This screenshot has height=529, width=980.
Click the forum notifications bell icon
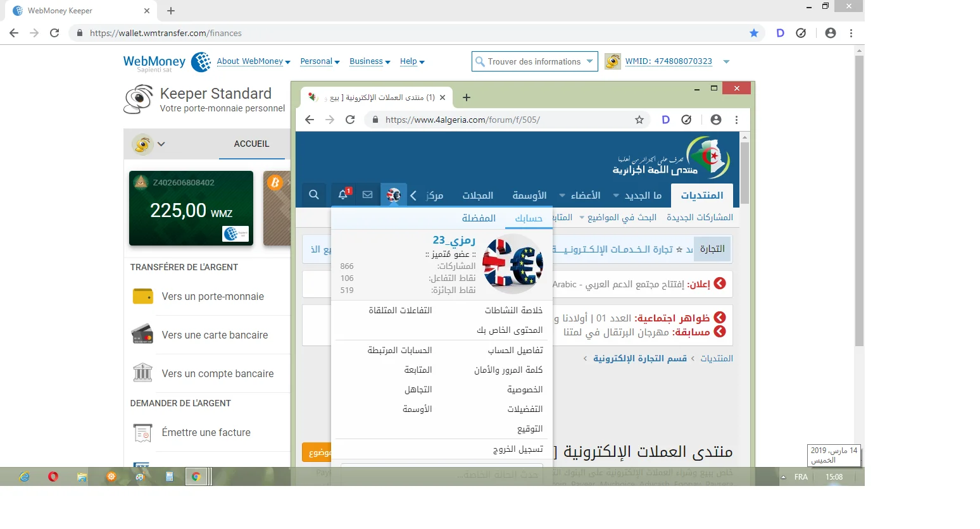pyautogui.click(x=343, y=195)
